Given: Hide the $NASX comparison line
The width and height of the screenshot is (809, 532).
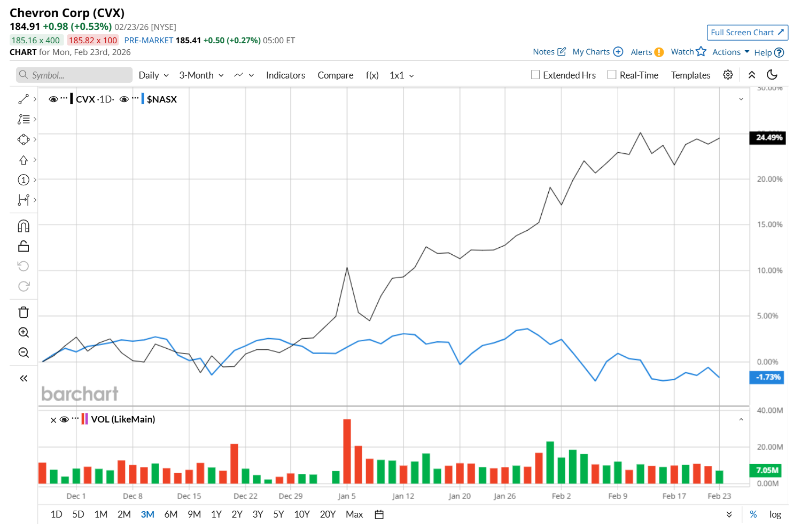Looking at the screenshot, I should [x=125, y=99].
